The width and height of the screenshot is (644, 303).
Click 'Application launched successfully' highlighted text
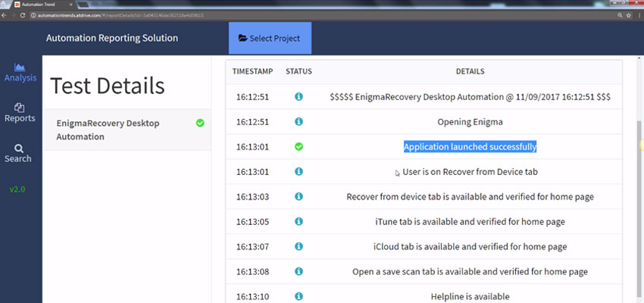(x=470, y=146)
